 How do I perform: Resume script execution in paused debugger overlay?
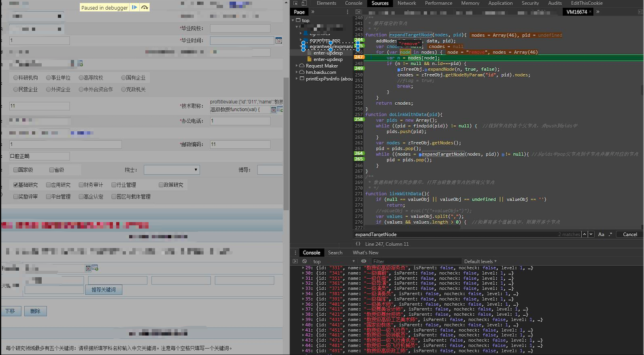134,7
